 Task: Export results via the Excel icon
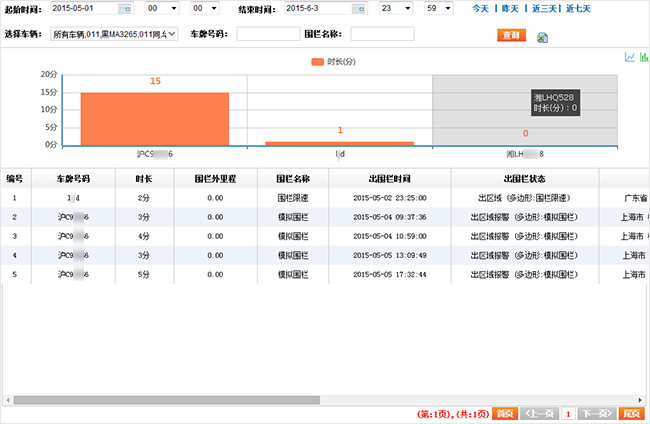pos(542,38)
